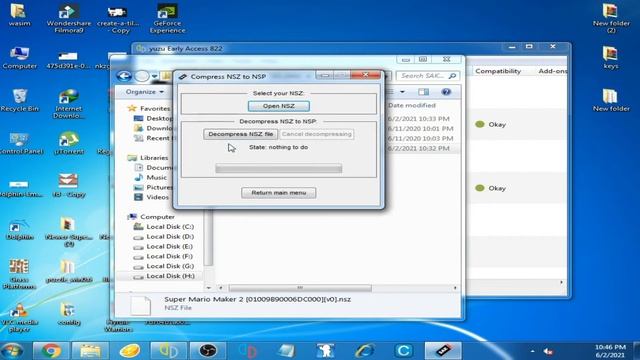Select the 6/2/2021 10:33 PM file row
The height and width of the screenshot is (360, 640).
click(x=418, y=119)
